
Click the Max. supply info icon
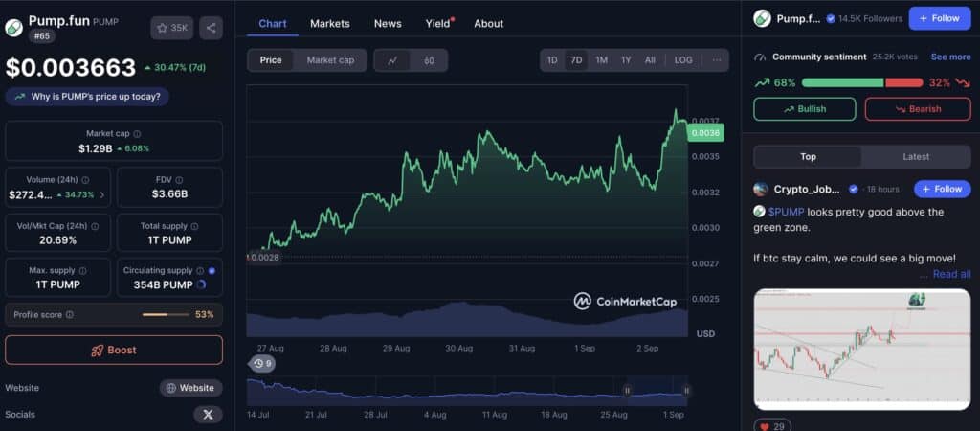point(83,271)
